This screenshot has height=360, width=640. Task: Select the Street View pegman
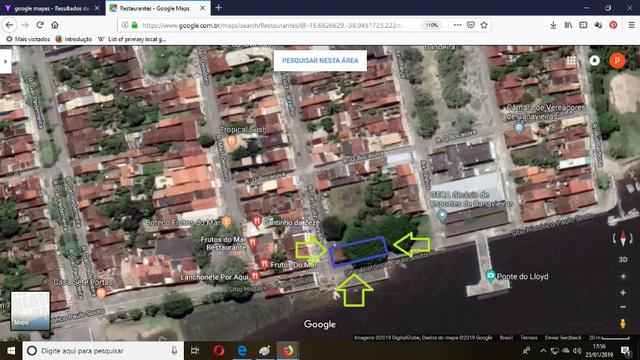623,323
